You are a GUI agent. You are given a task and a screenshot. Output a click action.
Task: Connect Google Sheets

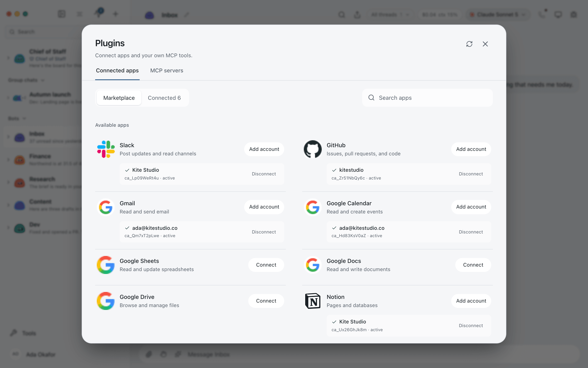coord(266,265)
